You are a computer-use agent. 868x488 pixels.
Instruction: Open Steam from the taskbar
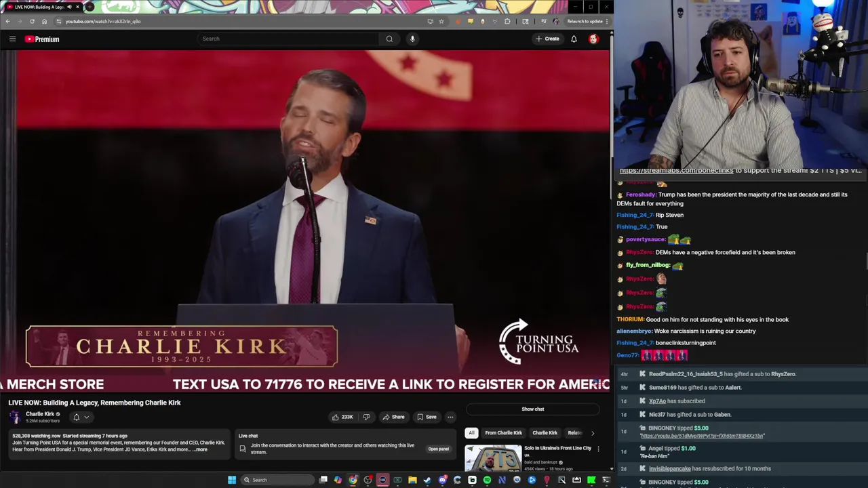[427, 480]
